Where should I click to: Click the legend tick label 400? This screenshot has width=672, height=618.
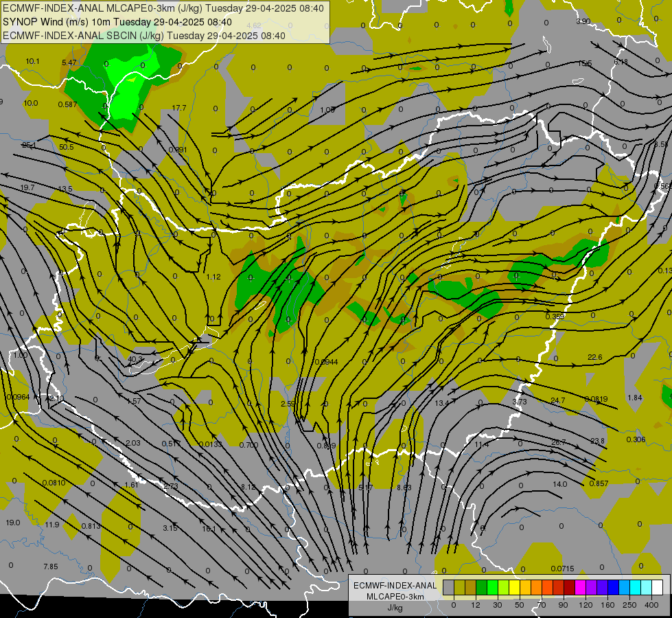coord(651,605)
